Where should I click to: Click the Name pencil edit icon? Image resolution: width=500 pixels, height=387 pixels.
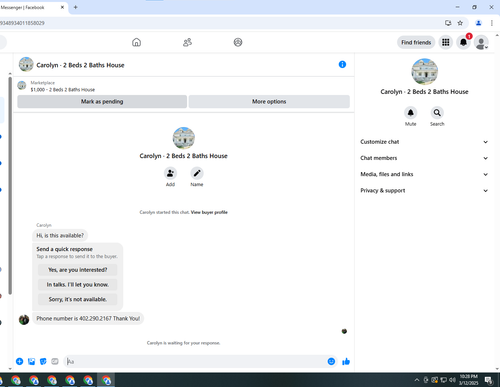(197, 173)
